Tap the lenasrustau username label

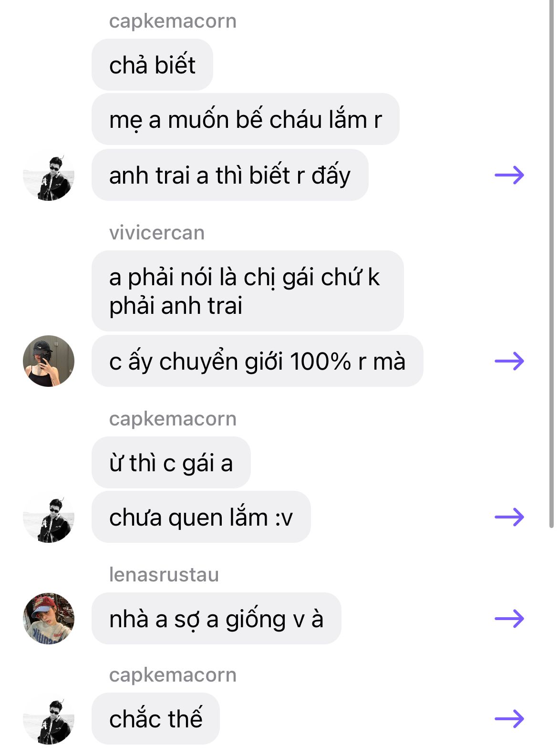[164, 575]
